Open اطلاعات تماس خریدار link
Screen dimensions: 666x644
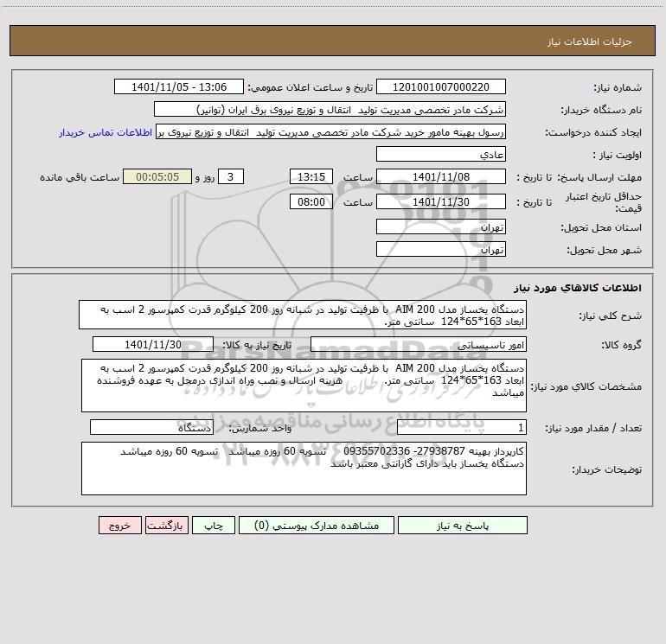click(106, 132)
